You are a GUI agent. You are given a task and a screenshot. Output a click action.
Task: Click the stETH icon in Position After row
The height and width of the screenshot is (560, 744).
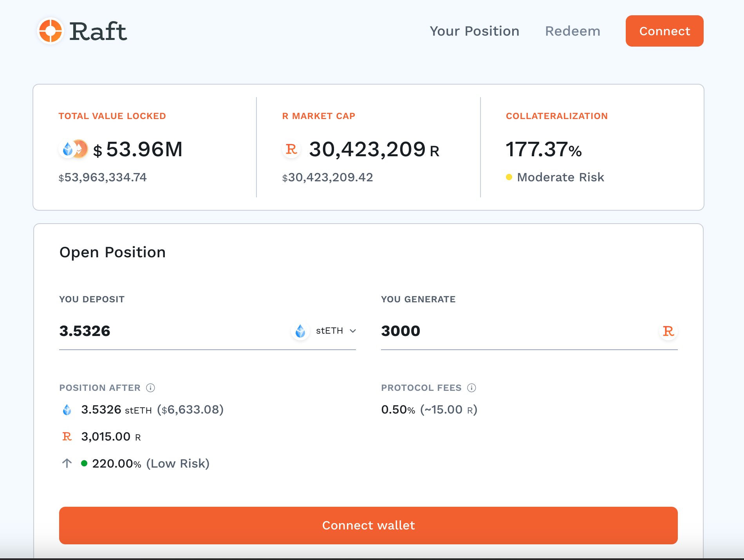pos(67,410)
